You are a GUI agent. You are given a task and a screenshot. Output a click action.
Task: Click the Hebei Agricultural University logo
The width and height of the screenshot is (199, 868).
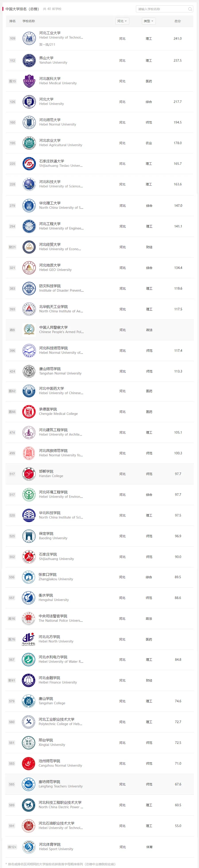29,143
